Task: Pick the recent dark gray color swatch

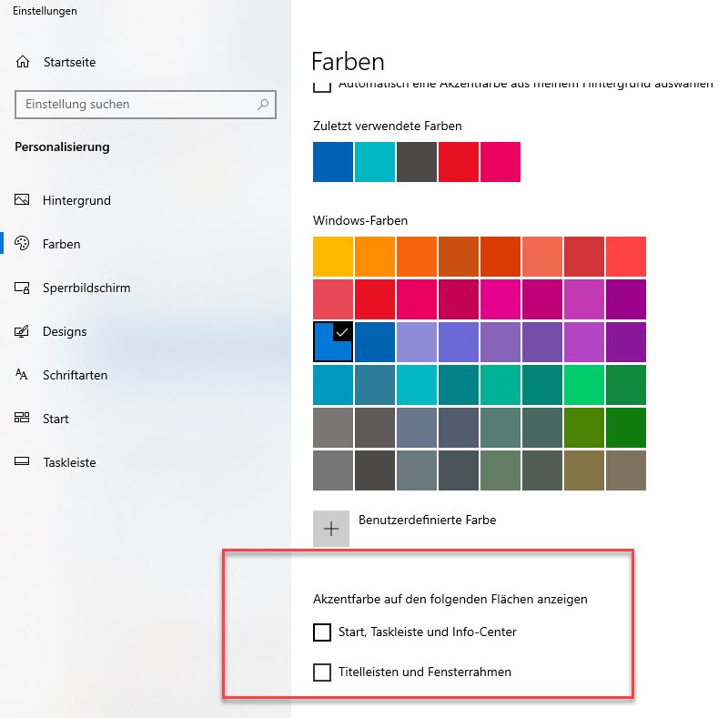Action: (x=417, y=162)
